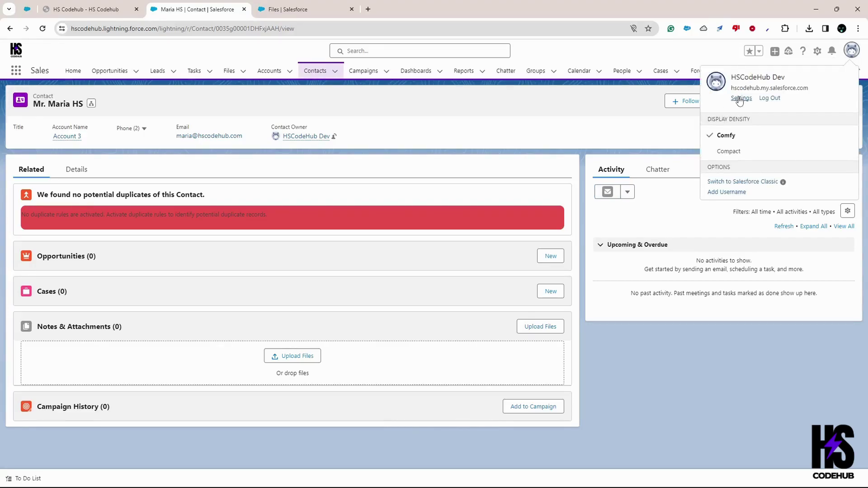Open the Favorites list dropdown arrow
This screenshot has width=868, height=488.
tap(759, 51)
